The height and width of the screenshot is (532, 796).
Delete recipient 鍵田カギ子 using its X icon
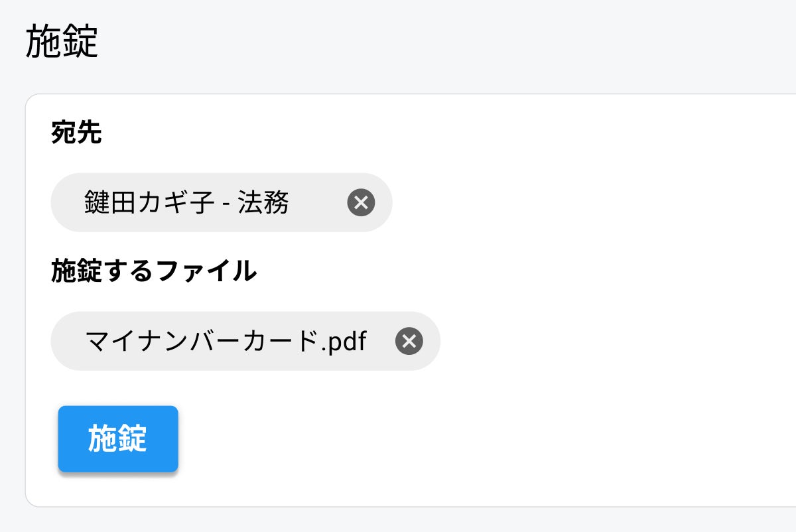pos(361,202)
